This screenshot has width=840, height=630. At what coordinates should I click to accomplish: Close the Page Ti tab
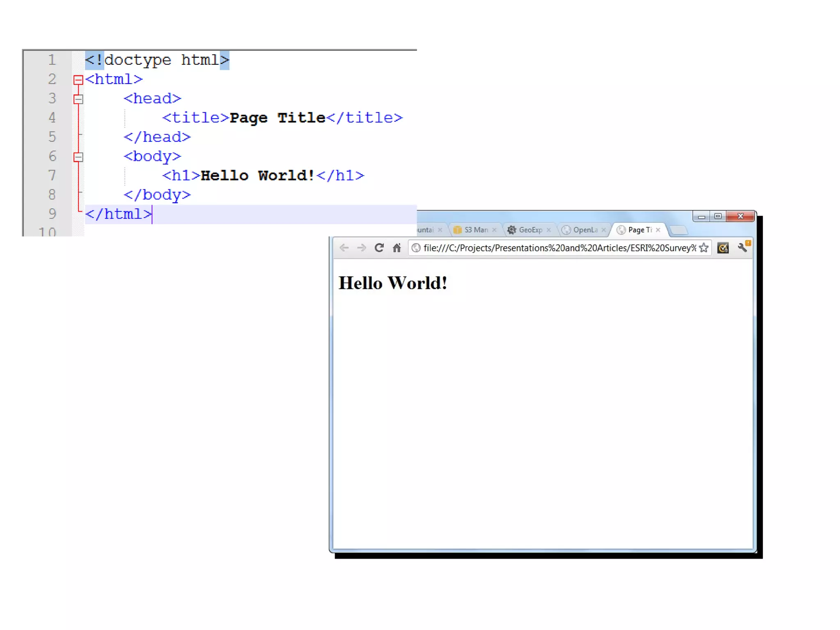pyautogui.click(x=658, y=230)
